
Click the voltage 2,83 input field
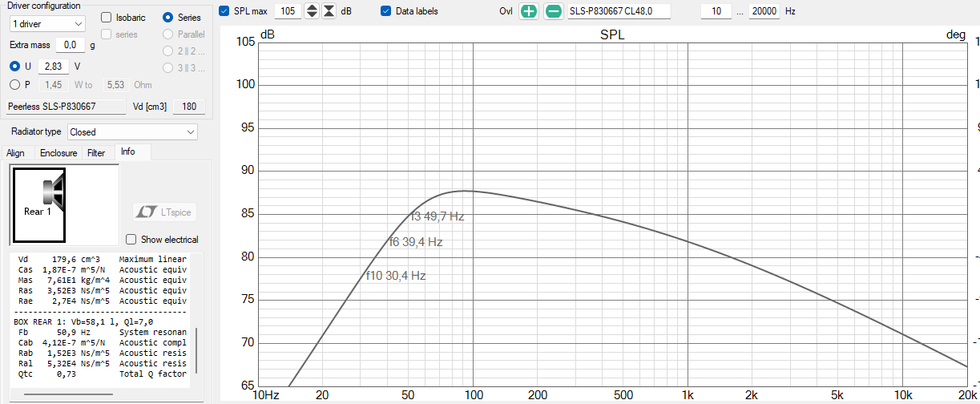pyautogui.click(x=54, y=66)
